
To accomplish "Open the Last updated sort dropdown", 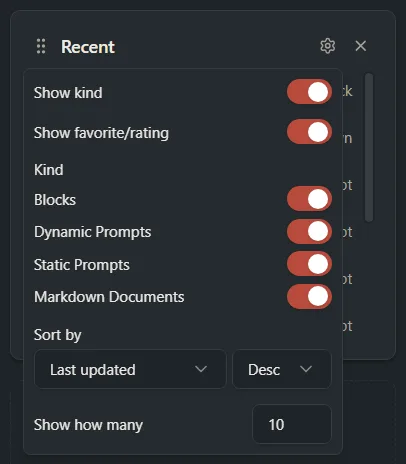I will [130, 369].
